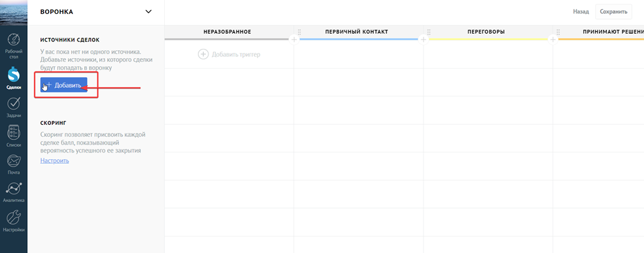Click the orange color bar under Принимают решение
644x253 pixels.
(601, 40)
